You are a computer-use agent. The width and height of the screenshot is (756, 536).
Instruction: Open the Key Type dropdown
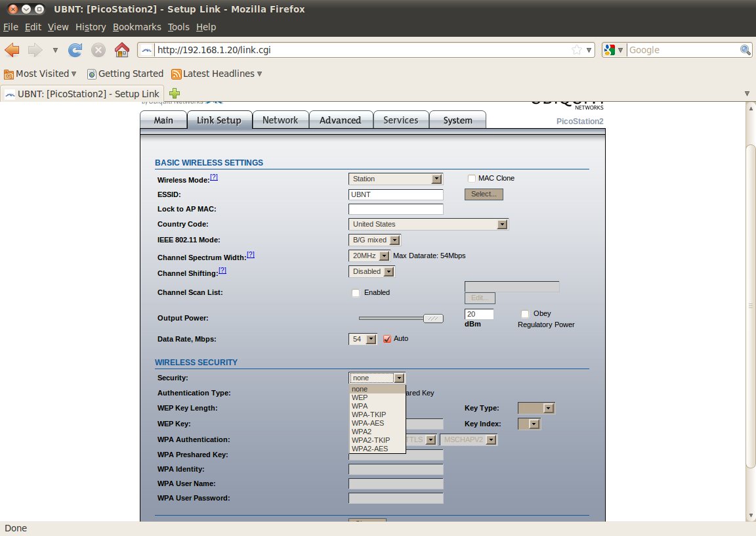pyautogui.click(x=536, y=408)
